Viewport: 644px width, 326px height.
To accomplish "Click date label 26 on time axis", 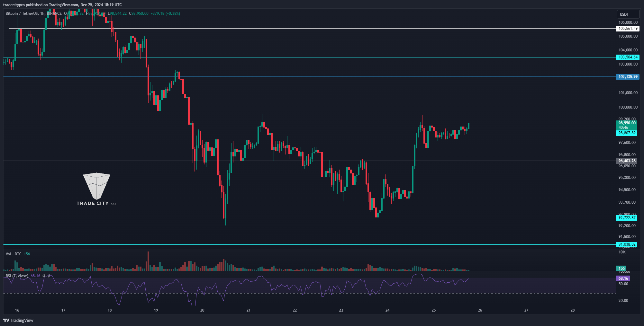I will (x=480, y=310).
